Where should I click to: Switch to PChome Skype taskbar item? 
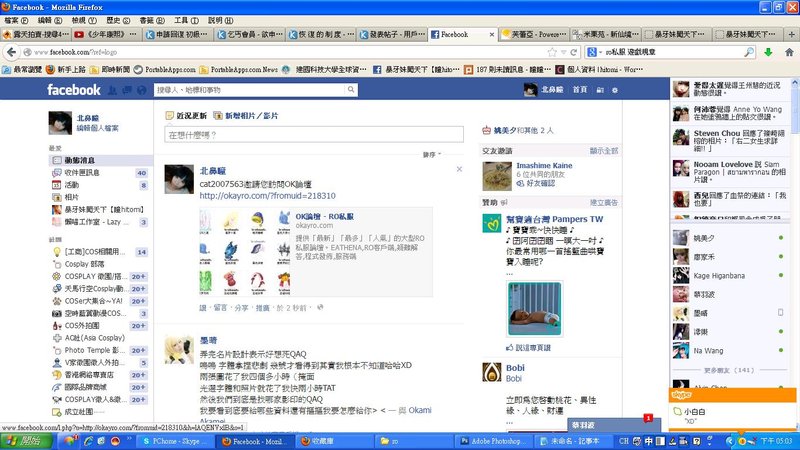(x=174, y=441)
